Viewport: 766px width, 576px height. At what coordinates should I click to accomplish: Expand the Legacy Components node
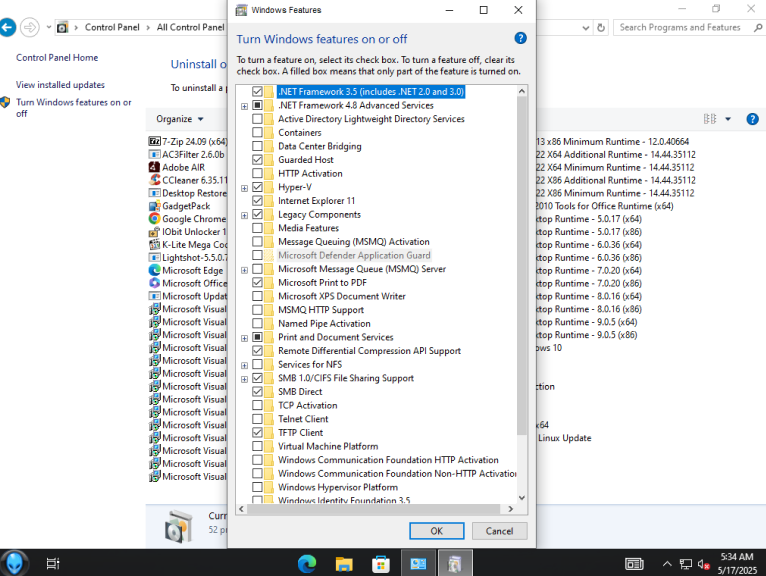[244, 215]
